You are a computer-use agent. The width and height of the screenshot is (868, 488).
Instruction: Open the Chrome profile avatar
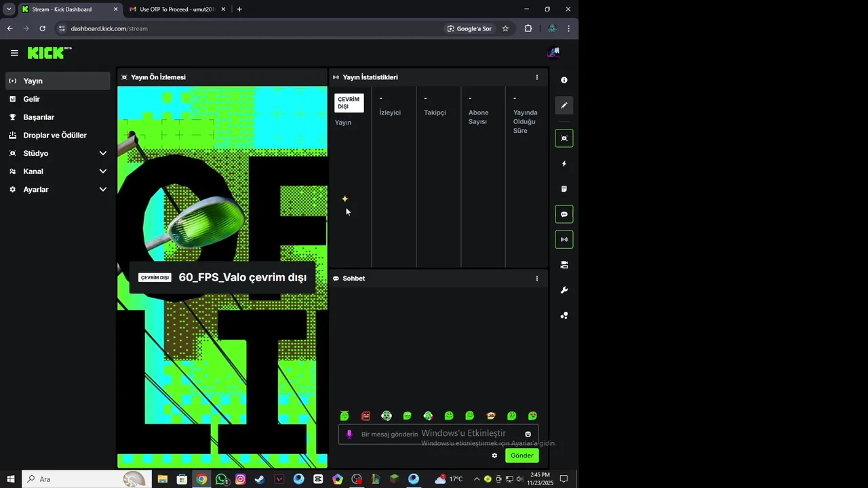click(552, 28)
